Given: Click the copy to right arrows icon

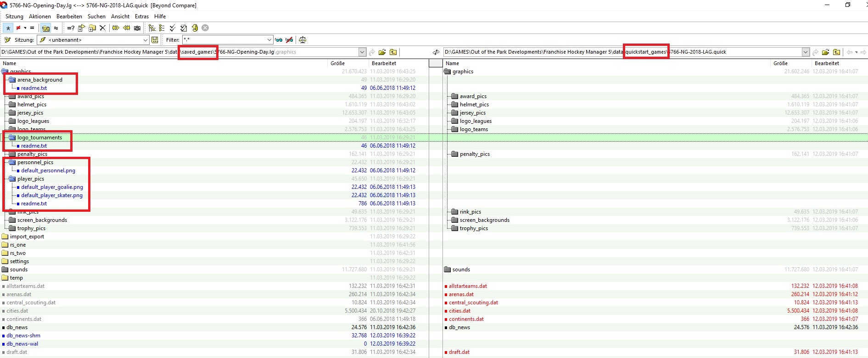Looking at the screenshot, I should point(116,28).
